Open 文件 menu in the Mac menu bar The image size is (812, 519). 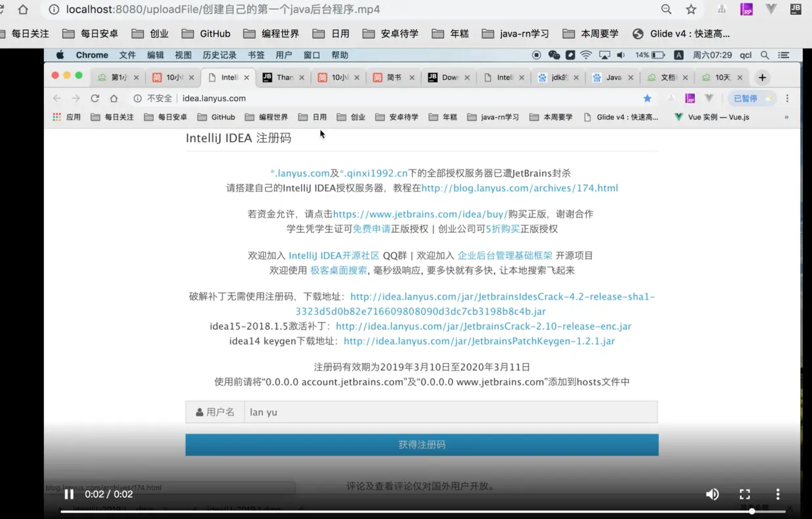point(128,55)
